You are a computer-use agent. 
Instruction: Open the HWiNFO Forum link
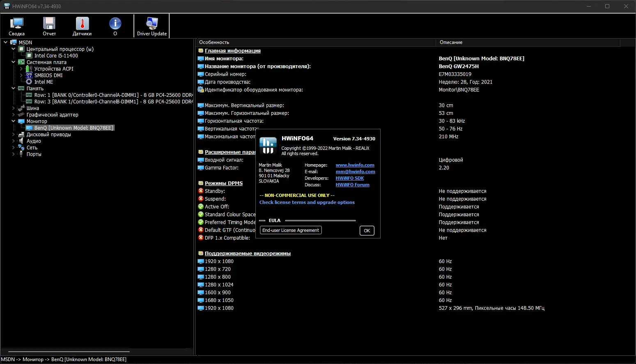tap(353, 185)
